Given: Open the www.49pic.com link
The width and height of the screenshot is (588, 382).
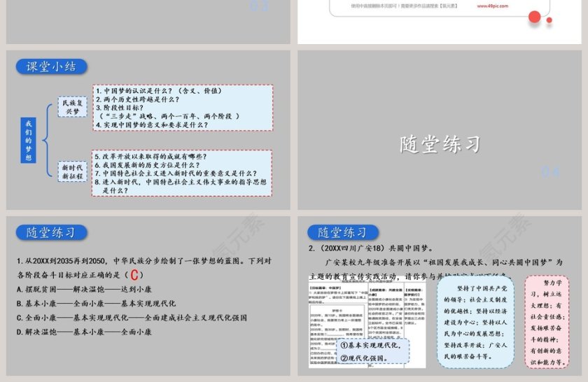Looking at the screenshot, I should point(492,6).
